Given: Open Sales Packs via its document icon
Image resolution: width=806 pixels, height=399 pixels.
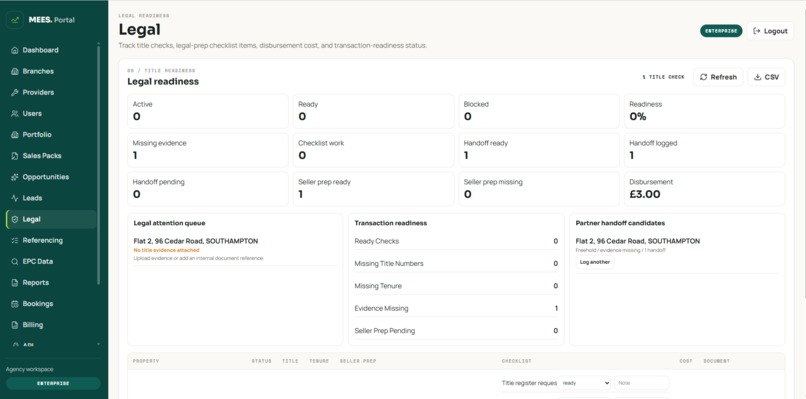Looking at the screenshot, I should (x=14, y=156).
